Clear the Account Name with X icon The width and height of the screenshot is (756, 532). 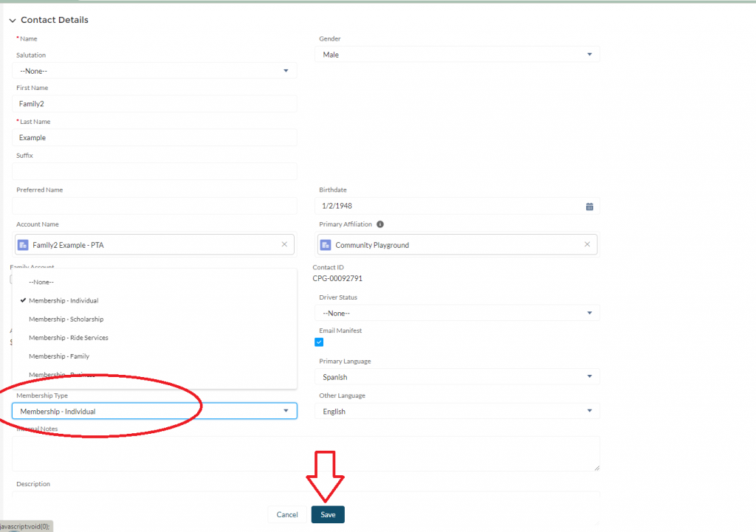coord(284,244)
